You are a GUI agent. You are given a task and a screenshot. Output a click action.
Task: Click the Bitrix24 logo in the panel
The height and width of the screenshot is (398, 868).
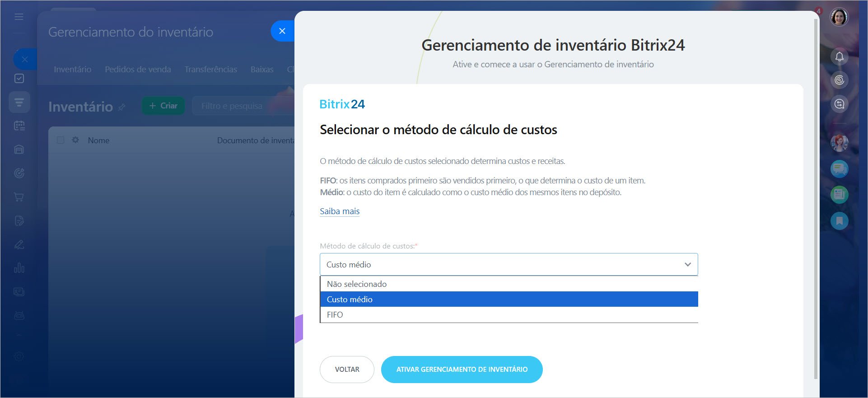pos(342,104)
